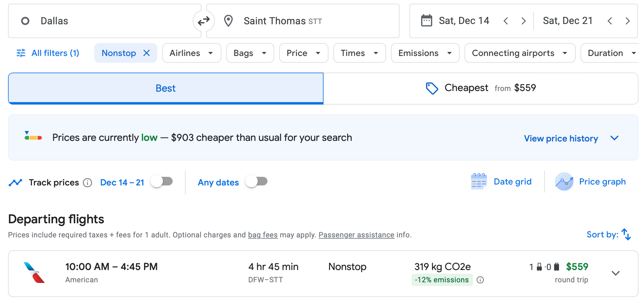
Task: Switch to the Cheapest tab
Action: 481,88
